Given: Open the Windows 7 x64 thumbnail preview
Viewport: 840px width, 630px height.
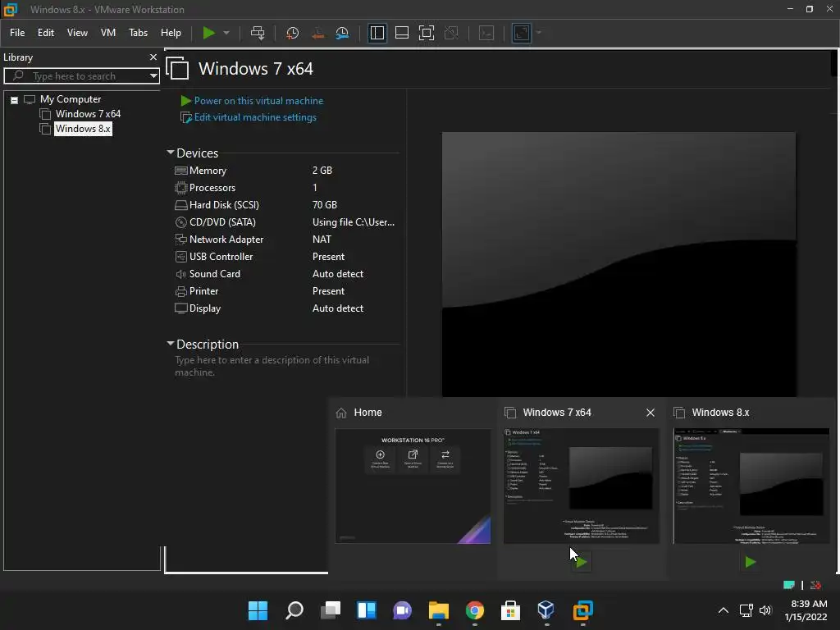Looking at the screenshot, I should pyautogui.click(x=582, y=486).
